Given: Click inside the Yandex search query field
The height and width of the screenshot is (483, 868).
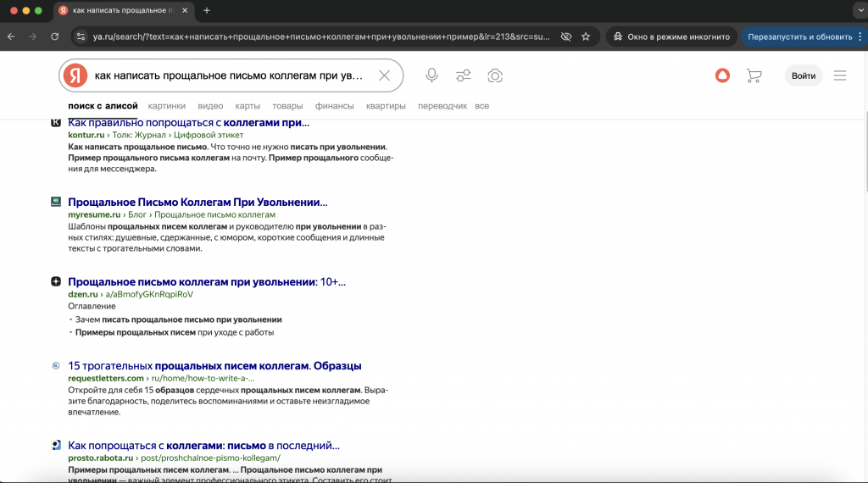Looking at the screenshot, I should (x=229, y=75).
